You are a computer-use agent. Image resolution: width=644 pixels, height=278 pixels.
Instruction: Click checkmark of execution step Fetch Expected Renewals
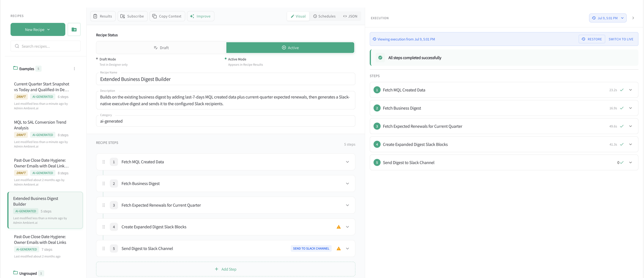click(x=622, y=126)
